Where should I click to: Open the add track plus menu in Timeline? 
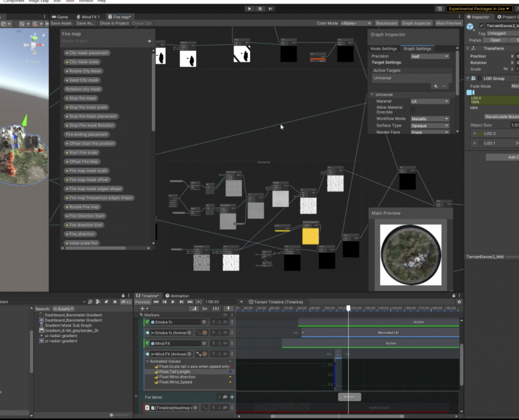144,309
